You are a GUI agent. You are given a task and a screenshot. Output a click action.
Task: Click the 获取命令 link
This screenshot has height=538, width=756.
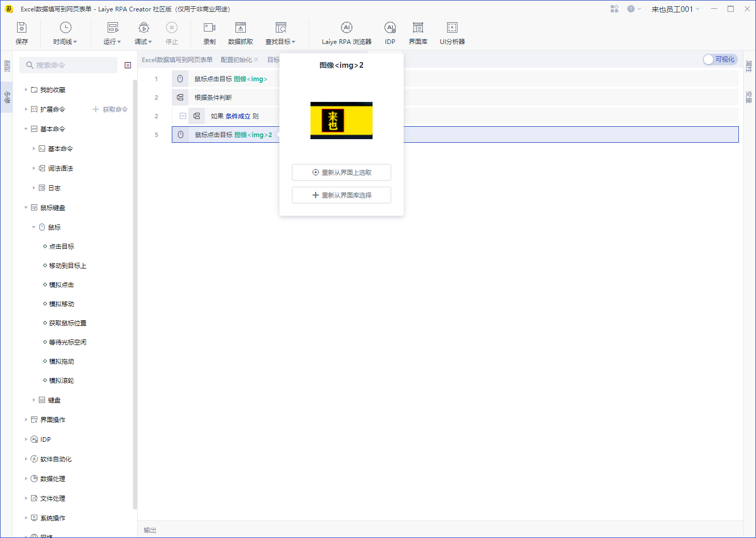115,109
